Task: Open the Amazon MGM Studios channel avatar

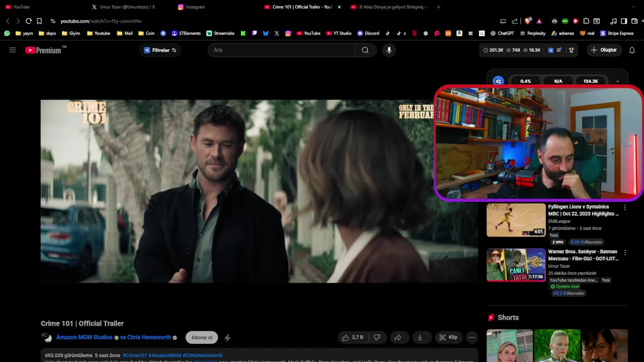Action: (46, 337)
